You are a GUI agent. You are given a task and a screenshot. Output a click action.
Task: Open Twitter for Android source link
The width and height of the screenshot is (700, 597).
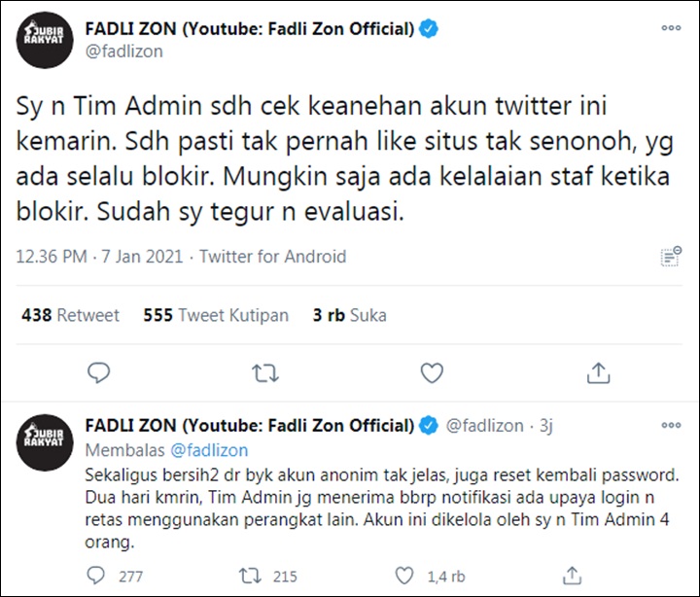(273, 257)
